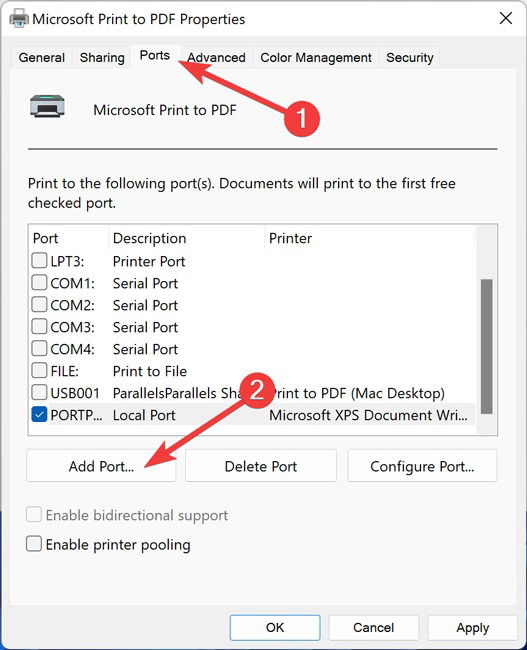Click 'ParallelsParallels Sha...' description text
Image resolution: width=527 pixels, height=650 pixels.
178,393
